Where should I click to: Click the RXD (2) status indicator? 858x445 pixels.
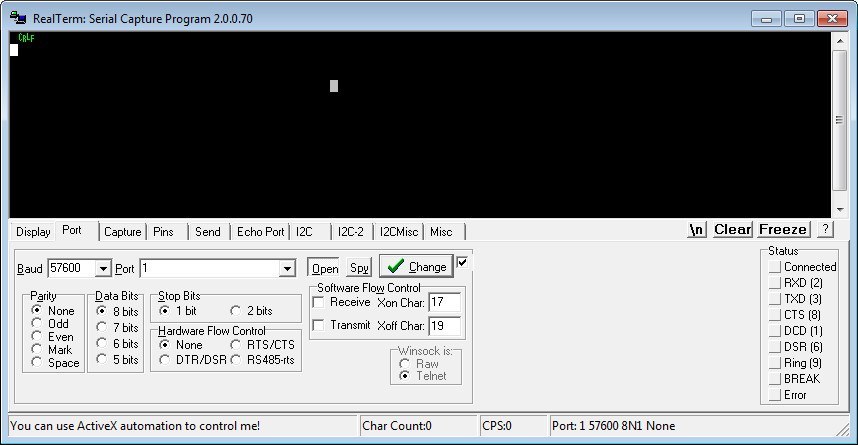click(x=774, y=282)
